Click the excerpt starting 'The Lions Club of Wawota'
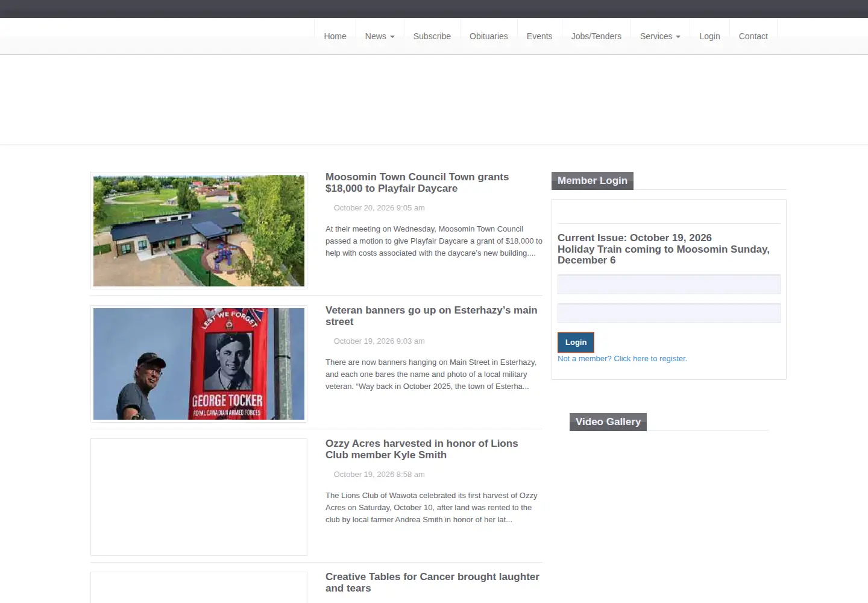Screen dimensions: 868x603 [x=432, y=508]
